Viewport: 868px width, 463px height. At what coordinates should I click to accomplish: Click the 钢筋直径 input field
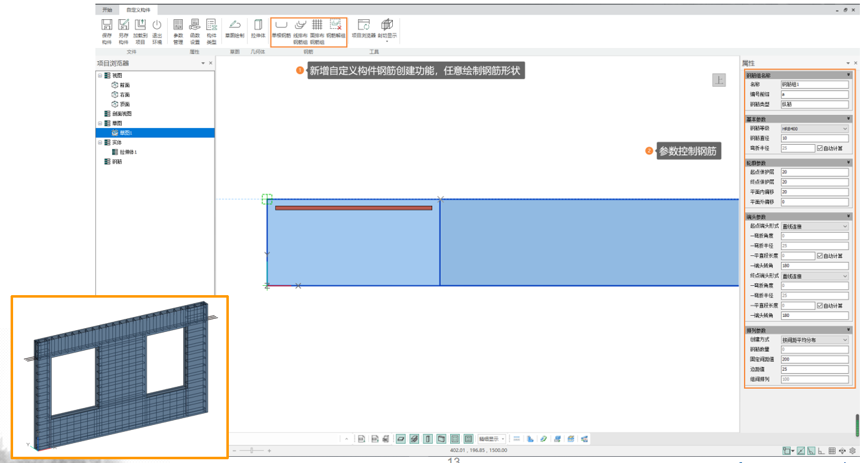tap(814, 139)
